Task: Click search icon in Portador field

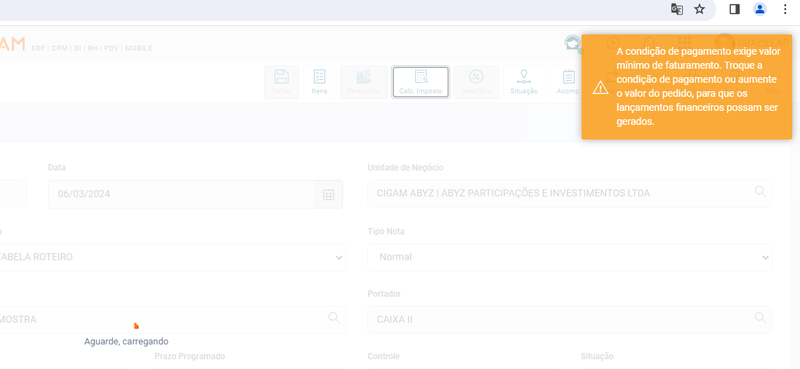Action: (760, 317)
